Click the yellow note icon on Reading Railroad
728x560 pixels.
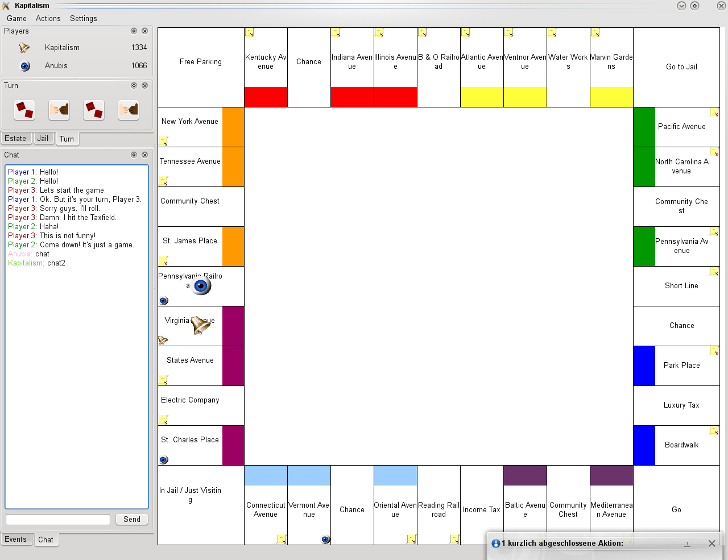(455, 539)
